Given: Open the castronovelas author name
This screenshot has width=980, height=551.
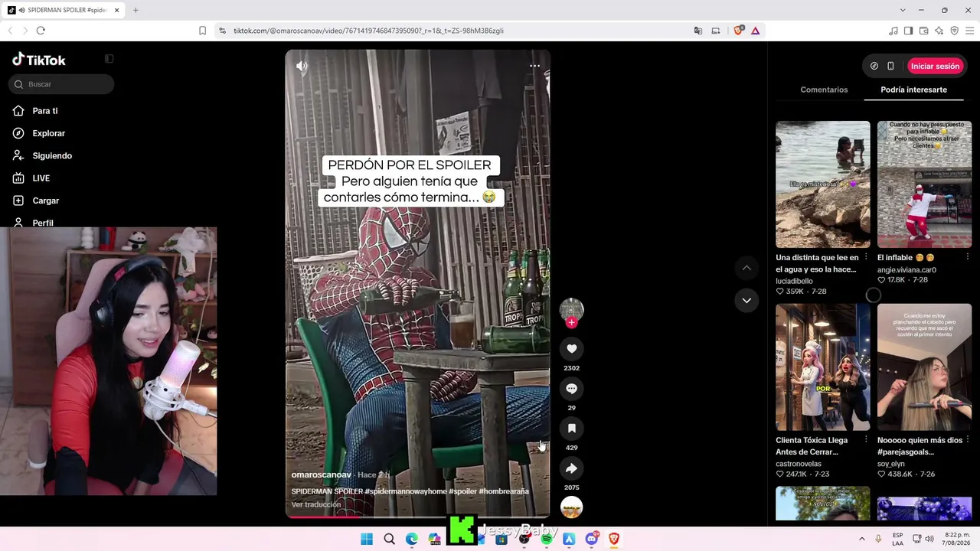Looking at the screenshot, I should 799,464.
